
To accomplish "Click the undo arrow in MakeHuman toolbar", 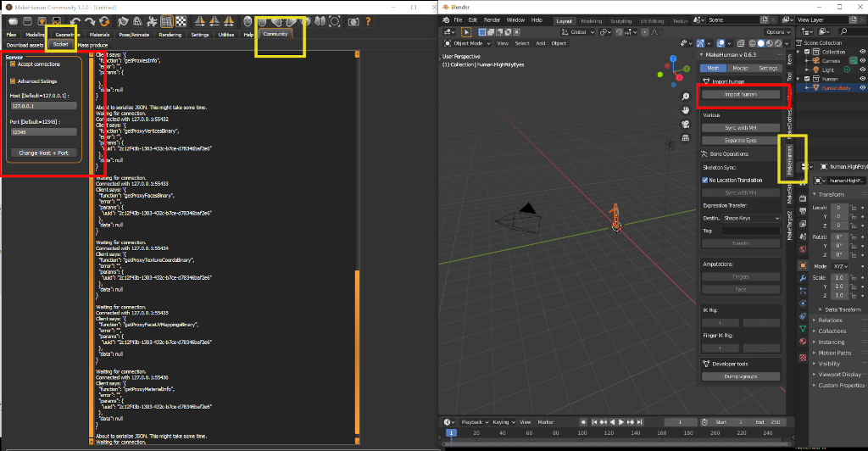I will [75, 21].
